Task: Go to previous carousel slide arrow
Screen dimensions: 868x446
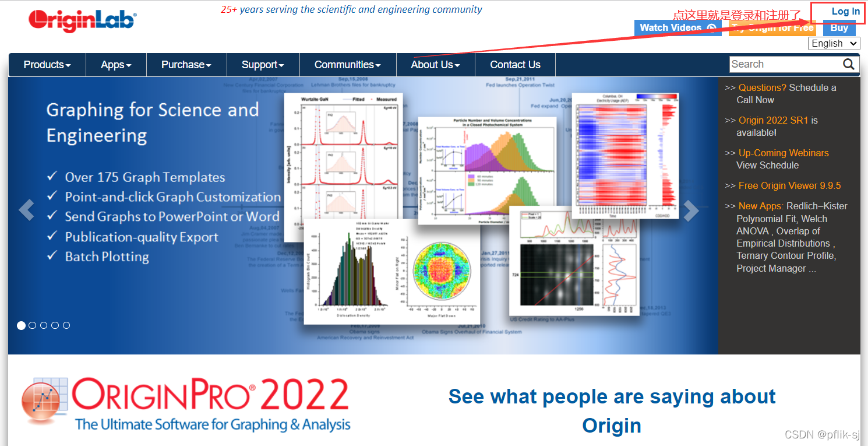Action: 26,210
